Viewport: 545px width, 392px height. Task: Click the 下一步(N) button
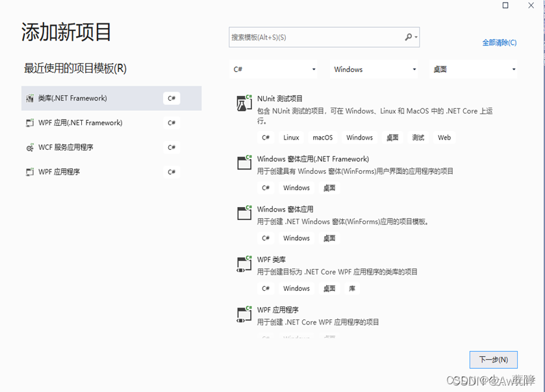[493, 360]
